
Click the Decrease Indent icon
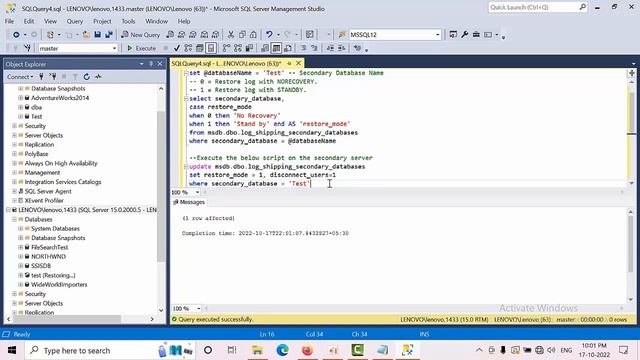tap(330, 48)
